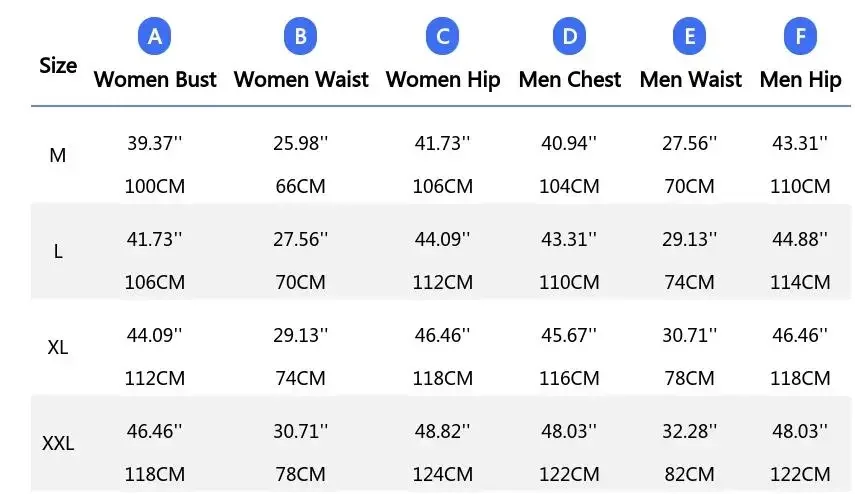Select the Women Hip column header
This screenshot has height=494, width=855.
click(442, 80)
